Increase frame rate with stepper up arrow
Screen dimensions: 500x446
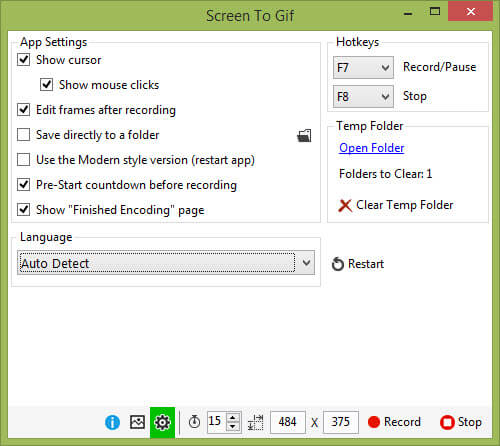click(233, 417)
